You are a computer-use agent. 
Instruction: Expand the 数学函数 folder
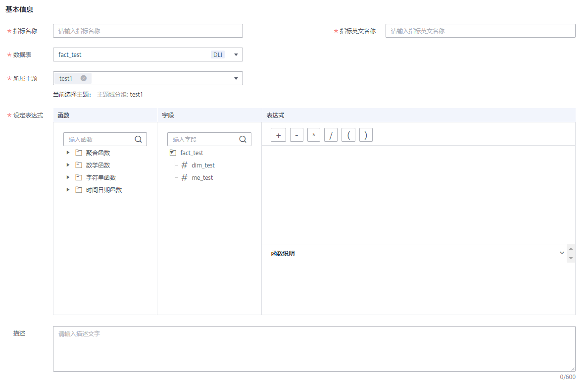(x=68, y=165)
